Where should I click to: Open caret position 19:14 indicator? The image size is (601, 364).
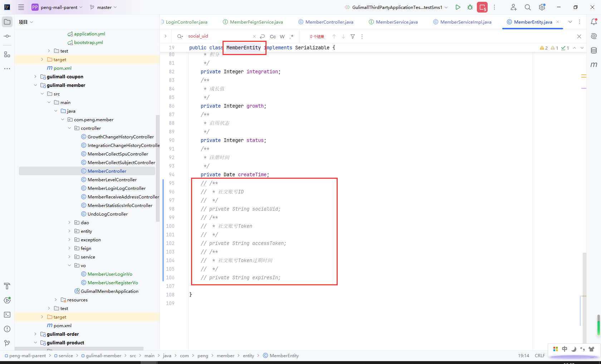point(523,355)
